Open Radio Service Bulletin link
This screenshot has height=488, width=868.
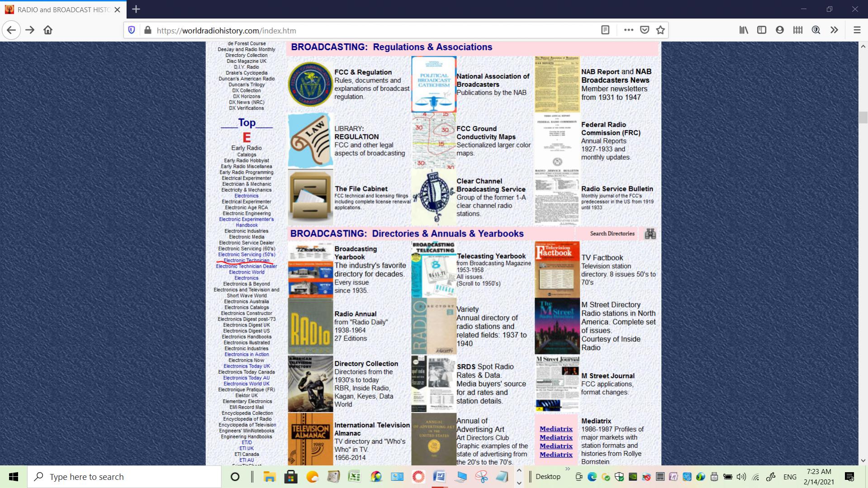point(617,189)
